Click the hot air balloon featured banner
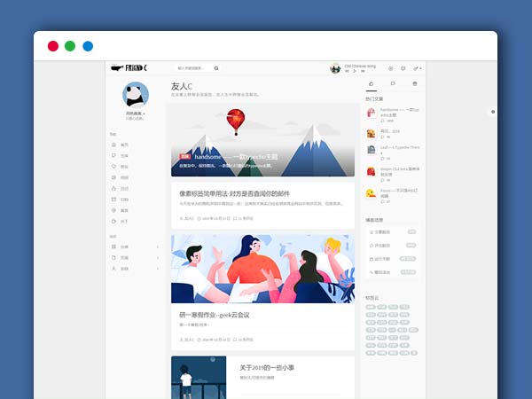Image resolution: width=532 pixels, height=399 pixels. (x=262, y=140)
